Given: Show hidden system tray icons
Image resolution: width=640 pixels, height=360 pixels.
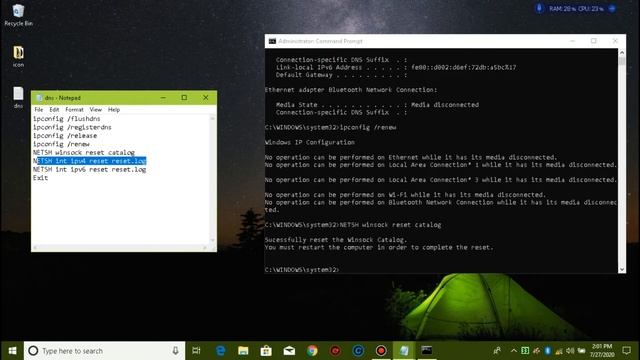Looking at the screenshot, I should (x=513, y=351).
